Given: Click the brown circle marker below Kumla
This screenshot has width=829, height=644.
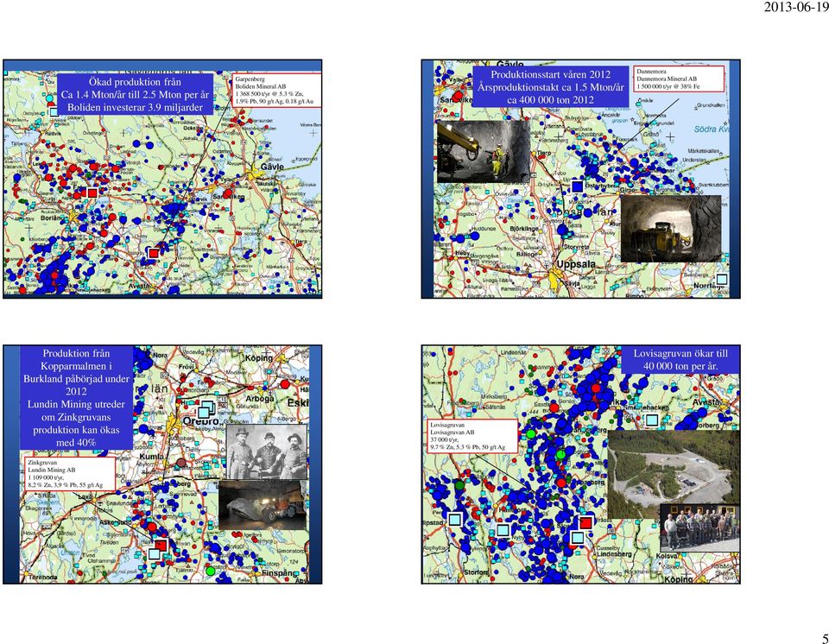Looking at the screenshot, I should [x=181, y=464].
